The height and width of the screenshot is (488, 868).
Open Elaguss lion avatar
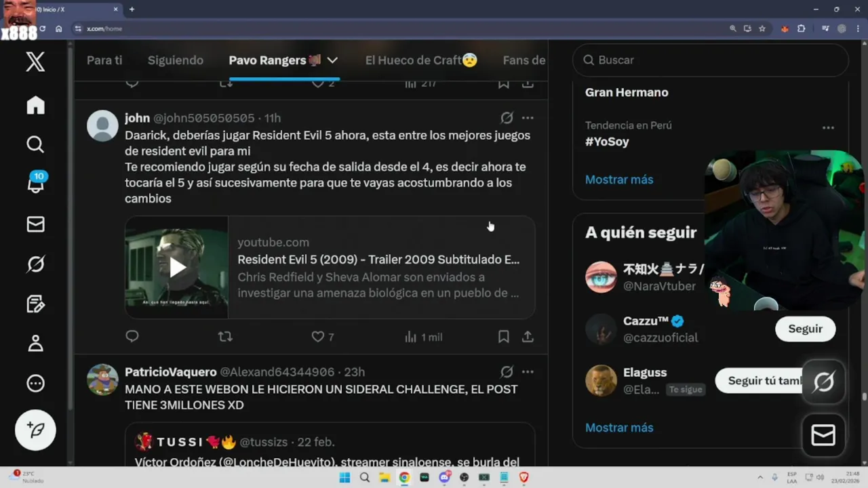pyautogui.click(x=601, y=380)
